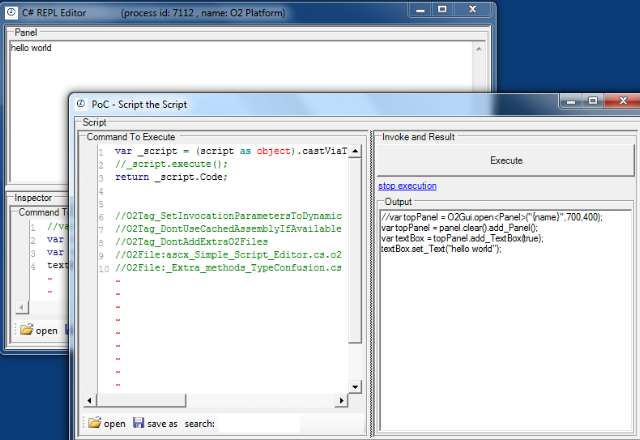Minimize the C# REPL Editor window
Viewport: 640px width, 440px height.
[420, 10]
